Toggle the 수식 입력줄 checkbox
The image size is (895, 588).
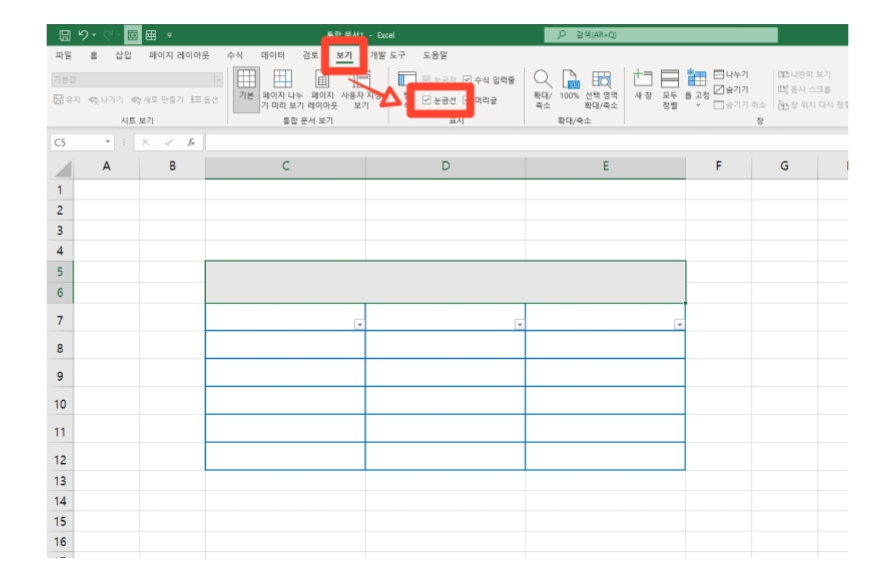467,80
